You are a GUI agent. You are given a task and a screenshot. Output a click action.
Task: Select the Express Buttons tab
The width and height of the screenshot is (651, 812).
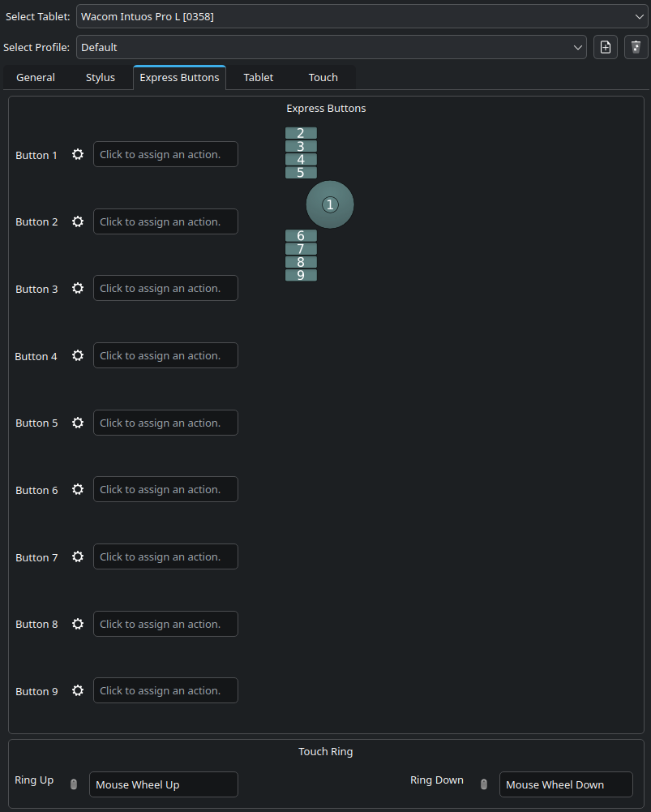[x=179, y=77]
